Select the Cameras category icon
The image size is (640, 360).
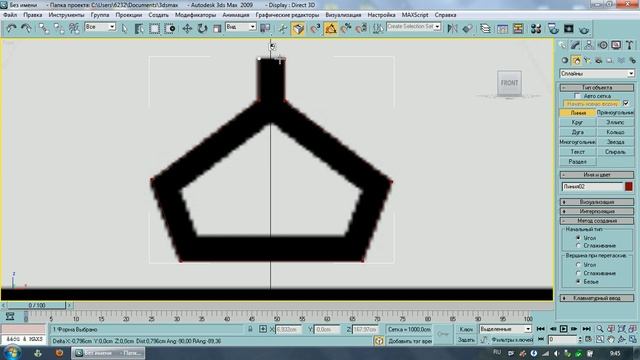point(598,60)
